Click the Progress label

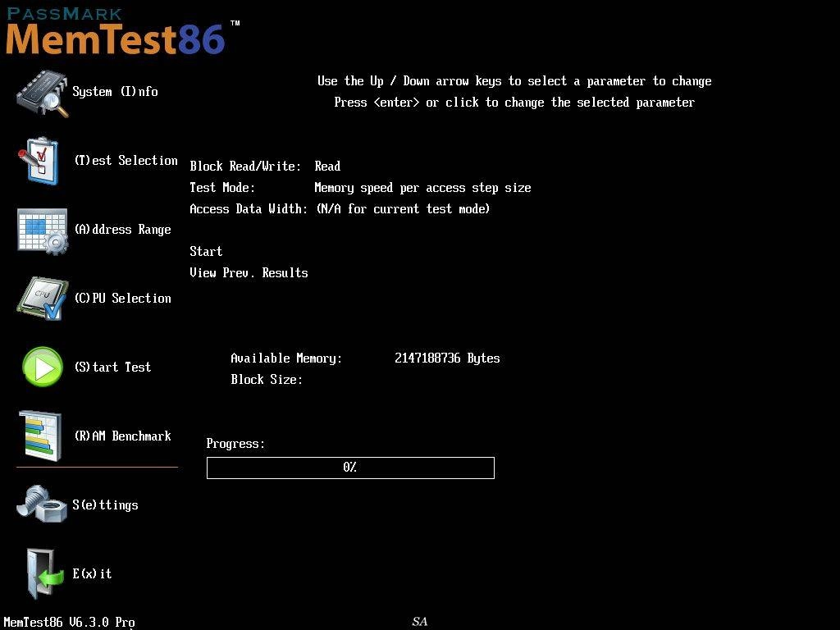tap(235, 444)
